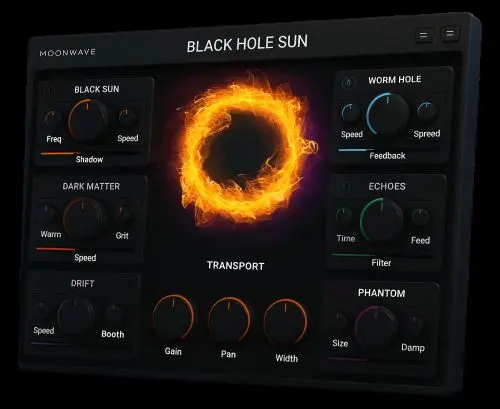Click the Pan label text
The image size is (500, 409).
click(228, 354)
